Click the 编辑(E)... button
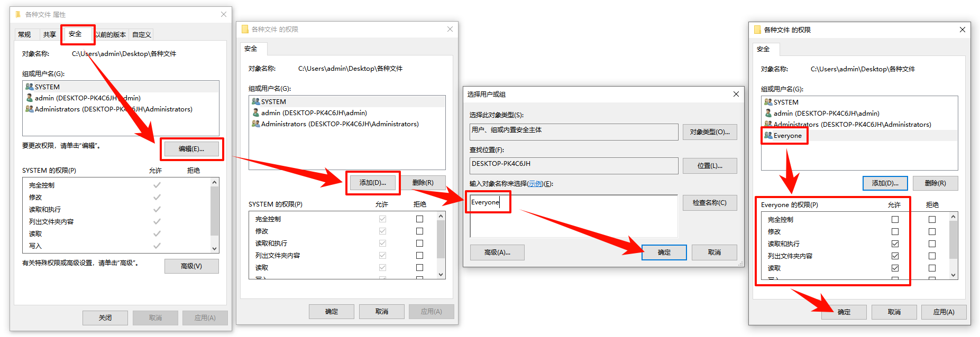Image resolution: width=980 pixels, height=337 pixels. tap(191, 149)
